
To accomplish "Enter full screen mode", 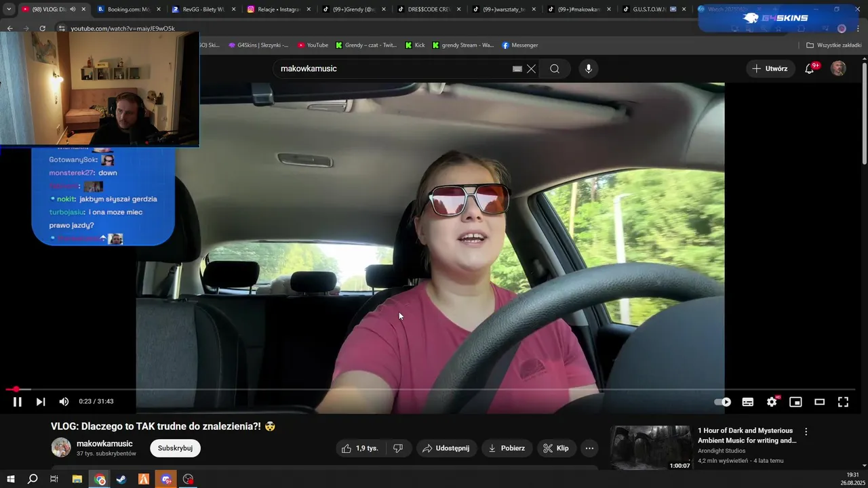I will click(x=843, y=402).
